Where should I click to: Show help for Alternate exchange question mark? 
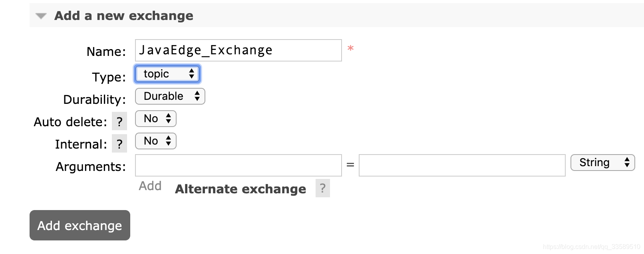pos(323,188)
